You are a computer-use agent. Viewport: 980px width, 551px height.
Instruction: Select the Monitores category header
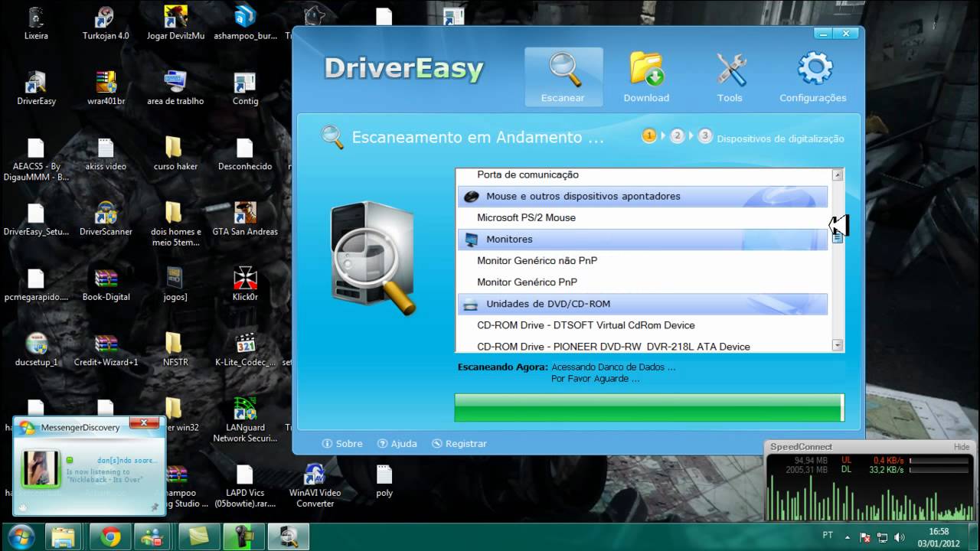pyautogui.click(x=643, y=240)
